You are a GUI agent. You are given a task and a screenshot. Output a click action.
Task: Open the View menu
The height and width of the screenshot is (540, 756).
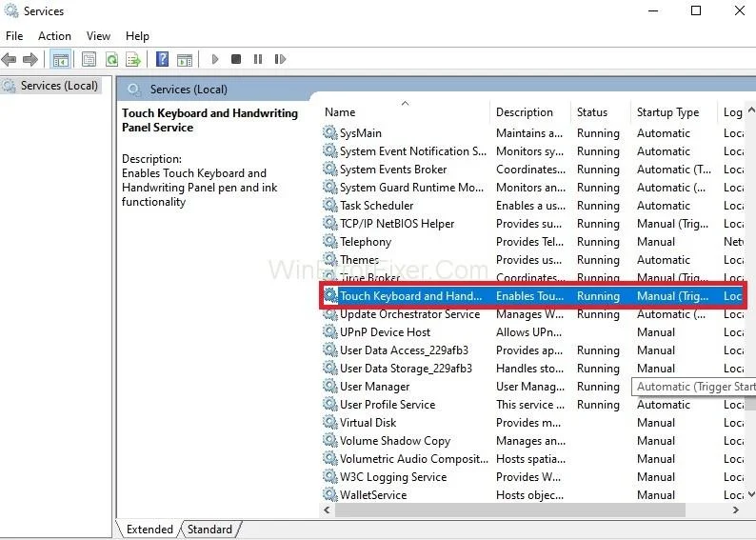click(98, 36)
